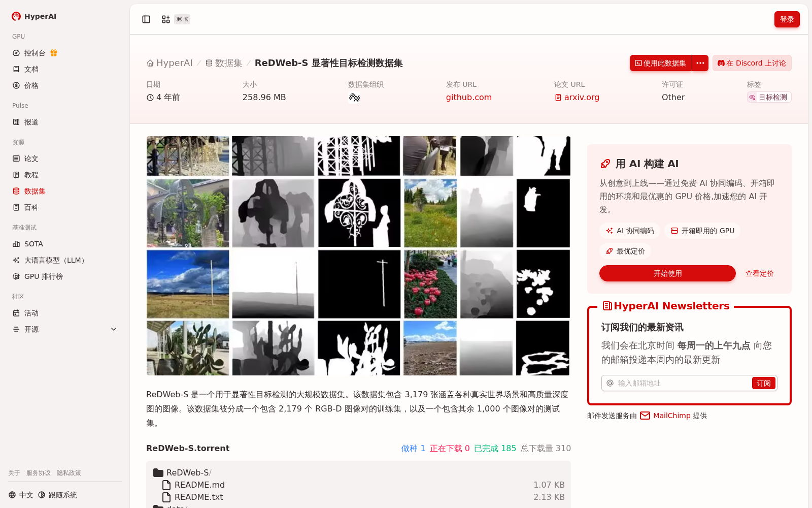Click the 做种 1 seeding stat
812x508 pixels.
413,448
